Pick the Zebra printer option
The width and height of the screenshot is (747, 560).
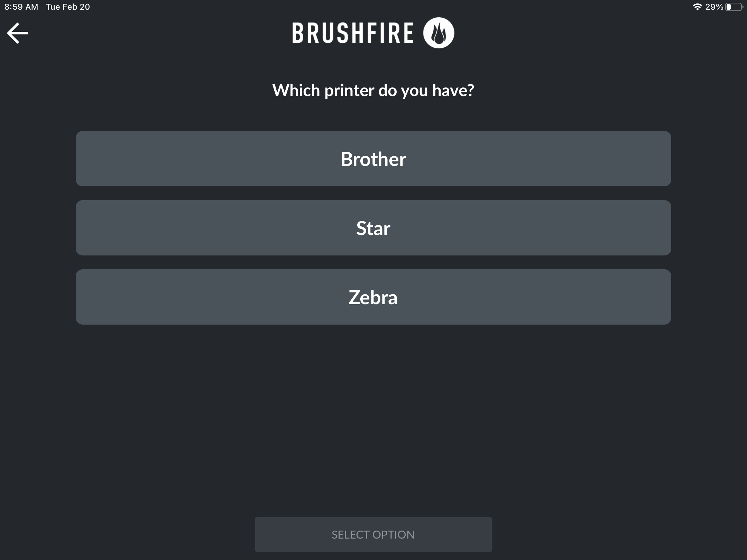[373, 297]
